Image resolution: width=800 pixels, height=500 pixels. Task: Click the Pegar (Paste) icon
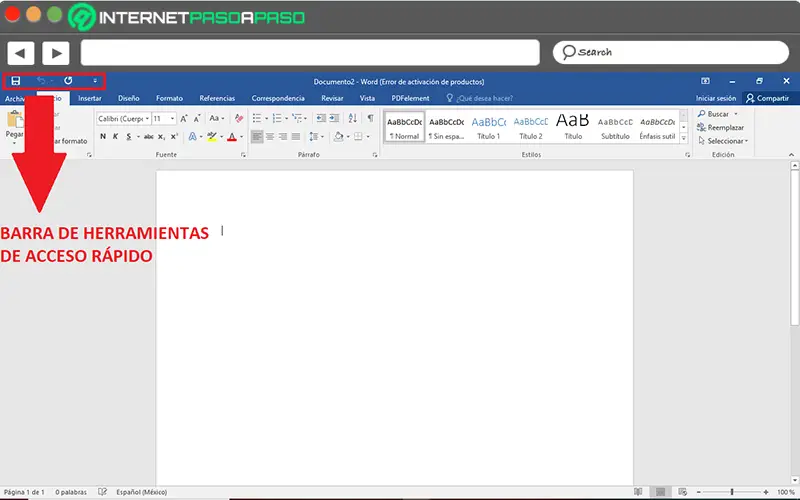[15, 120]
